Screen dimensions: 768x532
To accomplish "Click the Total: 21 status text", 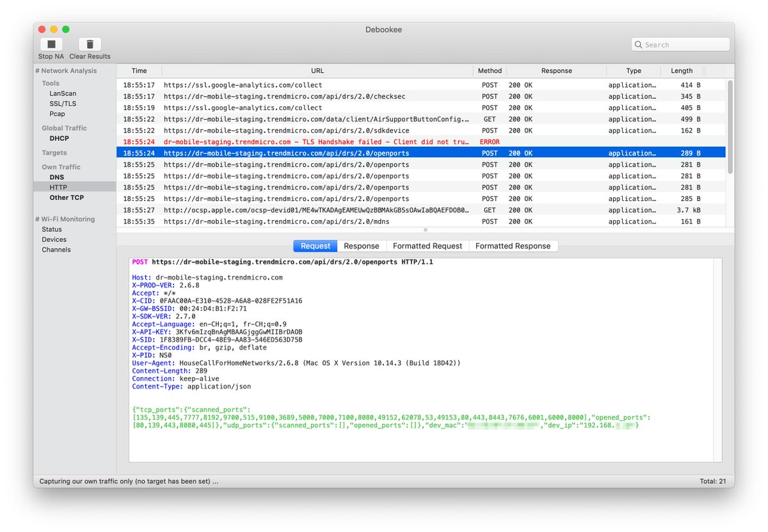I will 713,481.
